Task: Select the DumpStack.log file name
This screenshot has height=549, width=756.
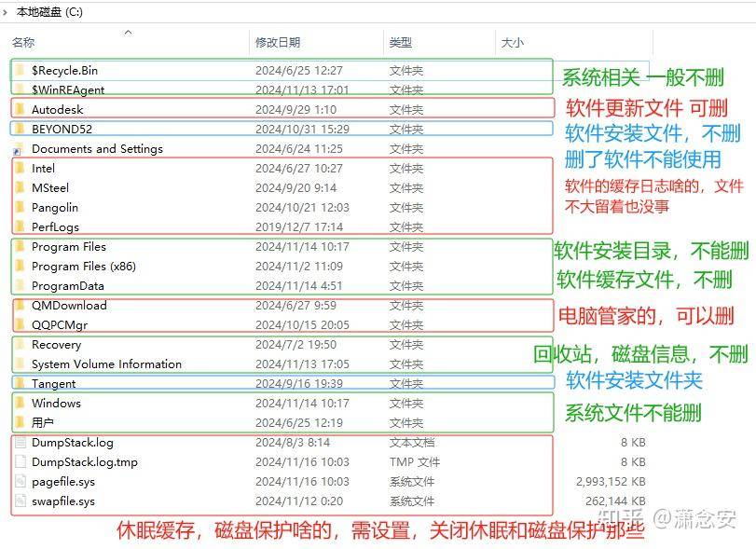Action: tap(73, 443)
